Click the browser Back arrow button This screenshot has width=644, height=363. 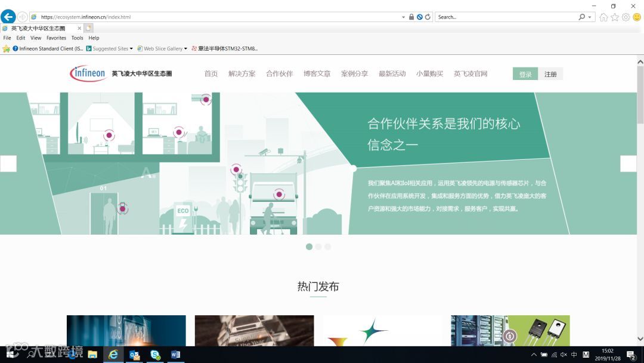[x=8, y=17]
